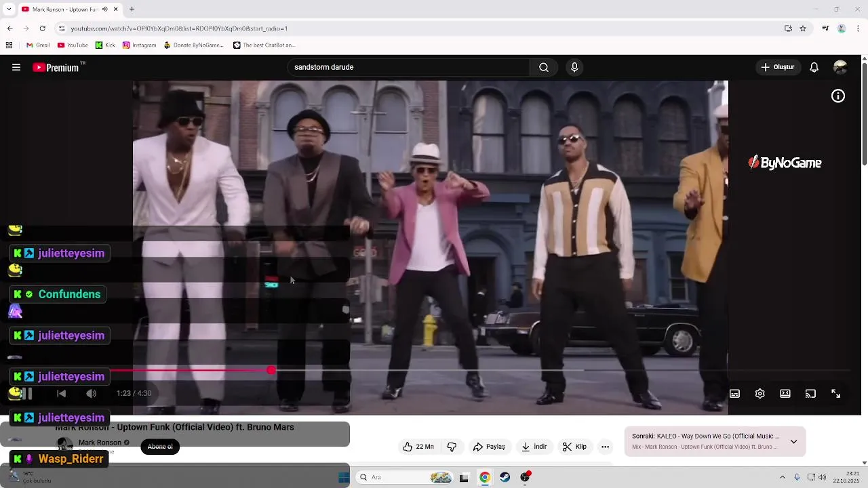
Task: Download the video with İndir
Action: tap(534, 447)
